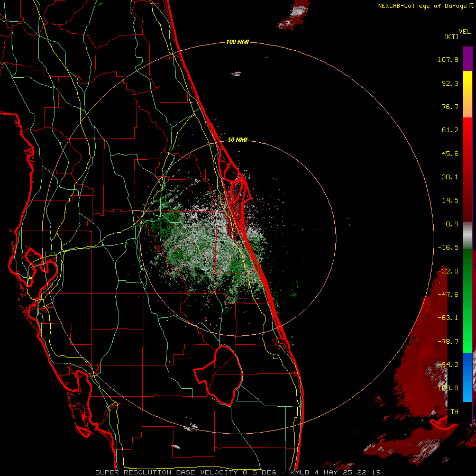Click the -16.5 scale value
The image size is (476, 476).
coord(448,248)
